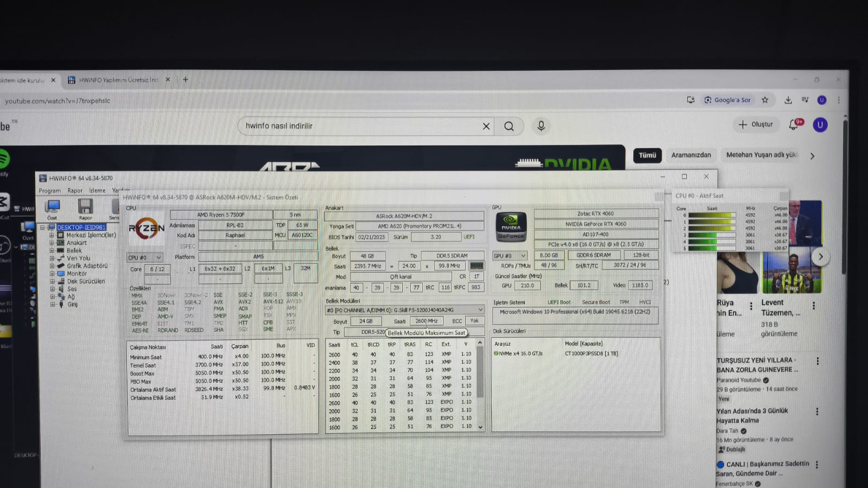Image resolution: width=868 pixels, height=488 pixels.
Task: Click the AMD Ryzen 5 7500F name field
Action: pos(221,215)
